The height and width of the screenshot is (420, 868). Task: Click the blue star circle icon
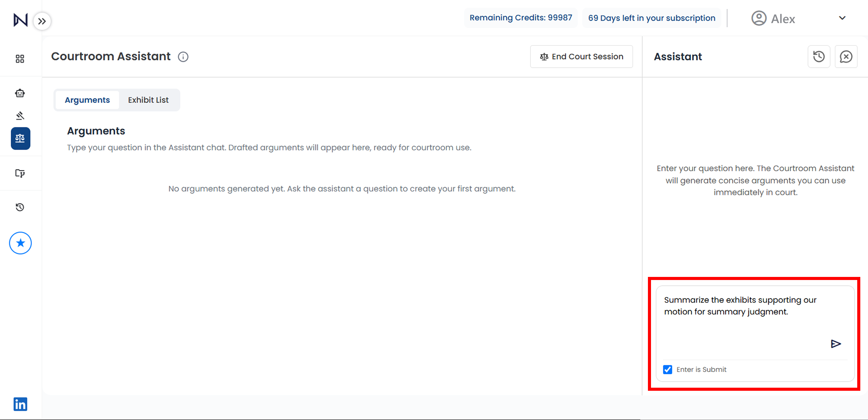coord(20,243)
